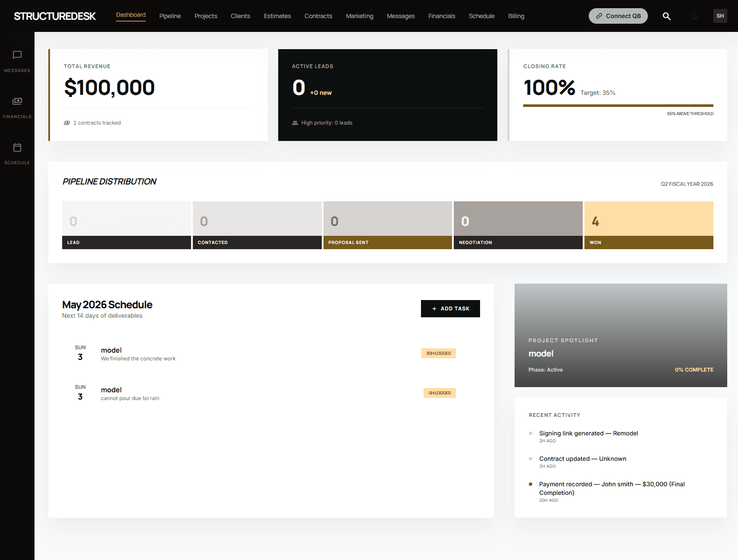The width and height of the screenshot is (738, 560).
Task: Click 'High priority: 0 leads' text
Action: pos(327,123)
